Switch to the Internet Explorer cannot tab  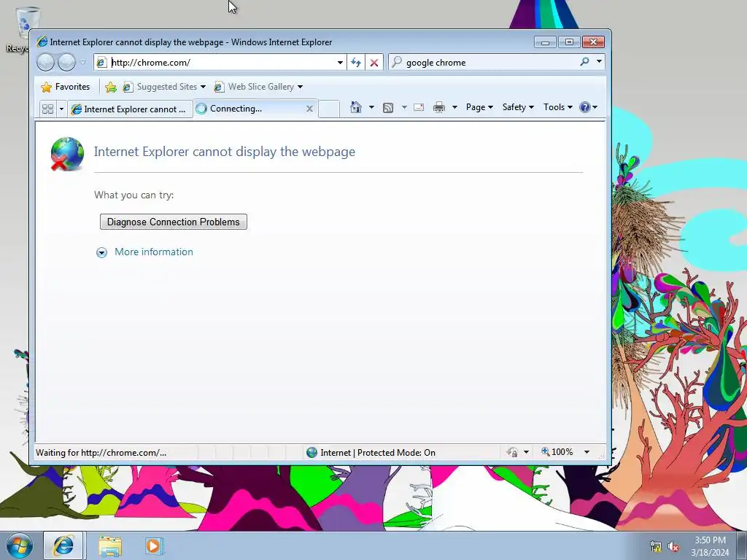point(130,109)
